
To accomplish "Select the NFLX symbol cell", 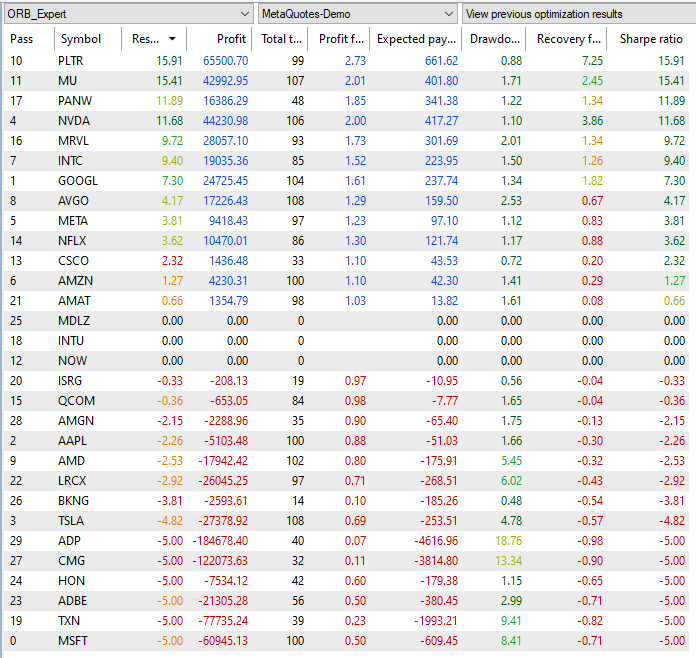I will [x=72, y=241].
